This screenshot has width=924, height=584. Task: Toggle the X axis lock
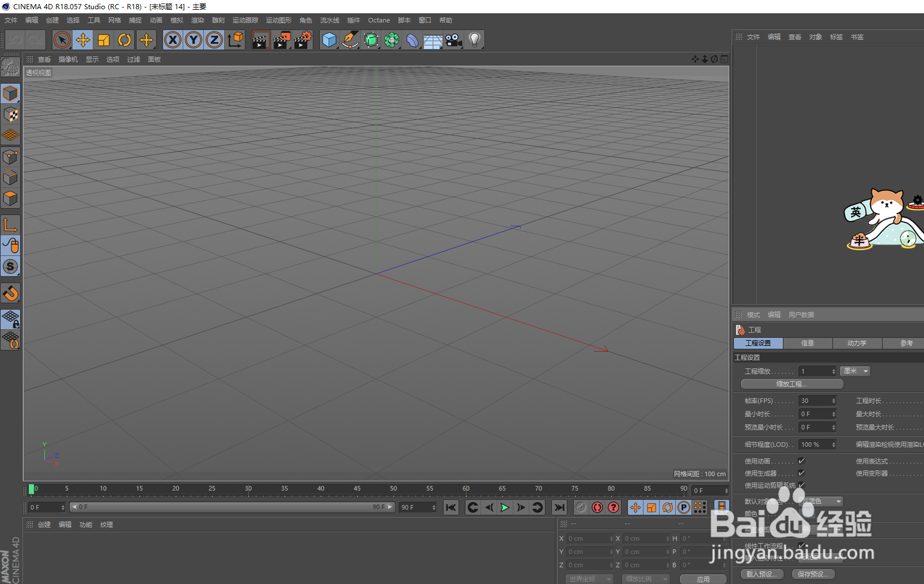[173, 40]
